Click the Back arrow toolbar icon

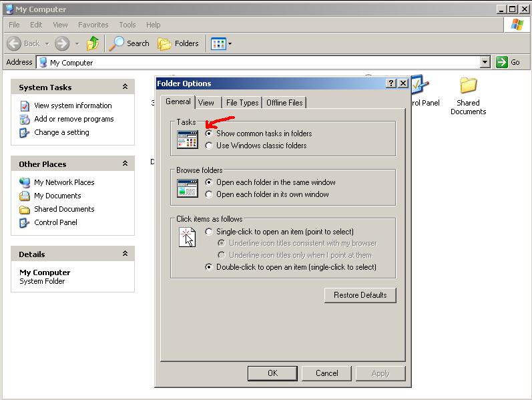[14, 43]
